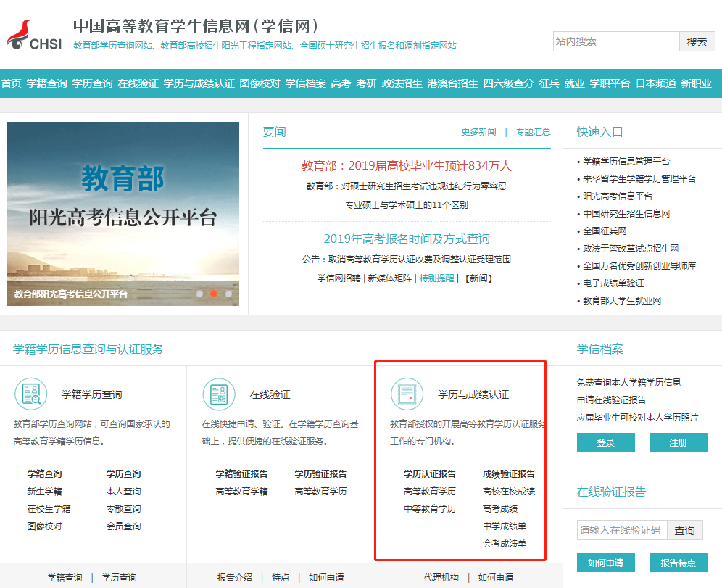Image resolution: width=722 pixels, height=588 pixels.
Task: Click the 学历与成绩认证 certificate icon
Action: point(407,394)
